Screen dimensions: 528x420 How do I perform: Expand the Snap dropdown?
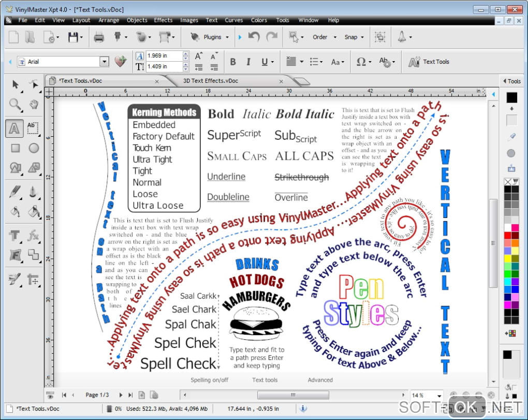(x=362, y=37)
